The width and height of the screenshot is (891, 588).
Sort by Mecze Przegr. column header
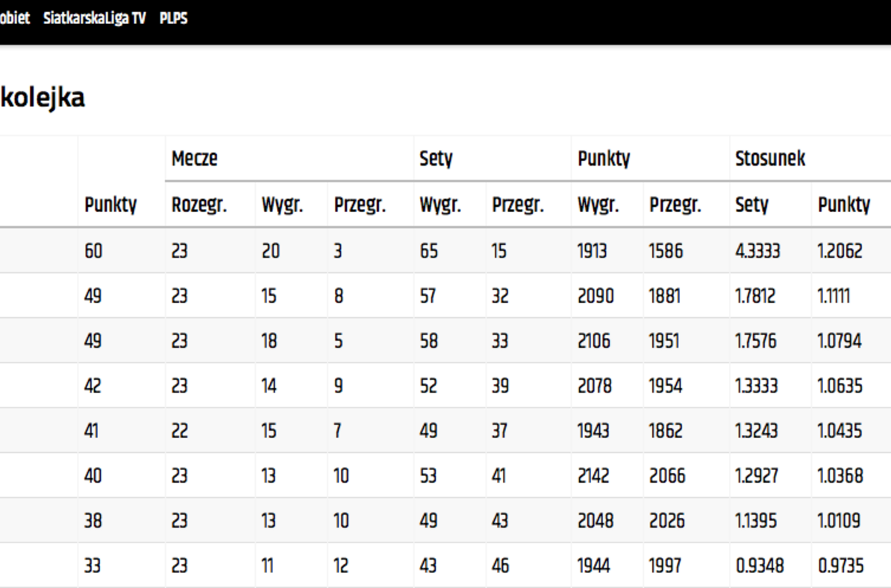tap(360, 204)
